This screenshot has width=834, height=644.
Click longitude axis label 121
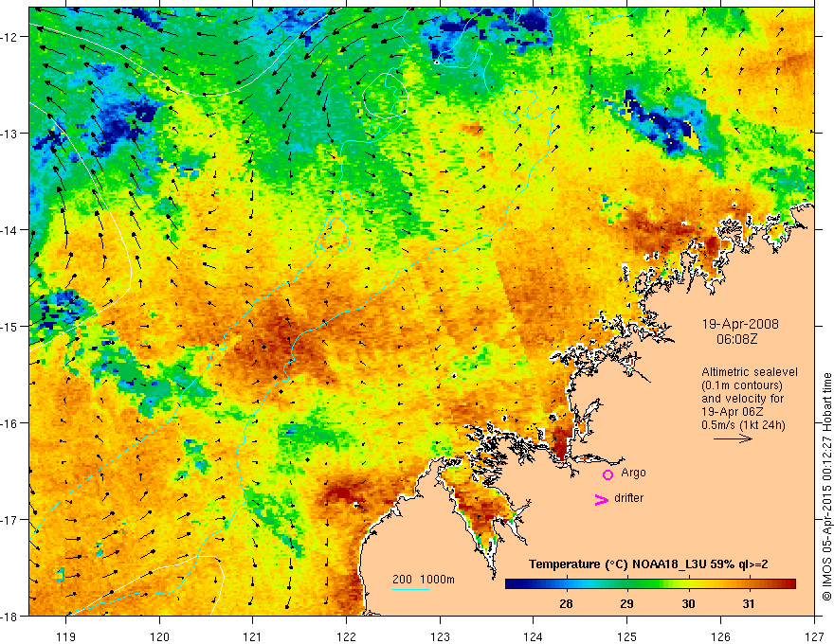(x=253, y=636)
